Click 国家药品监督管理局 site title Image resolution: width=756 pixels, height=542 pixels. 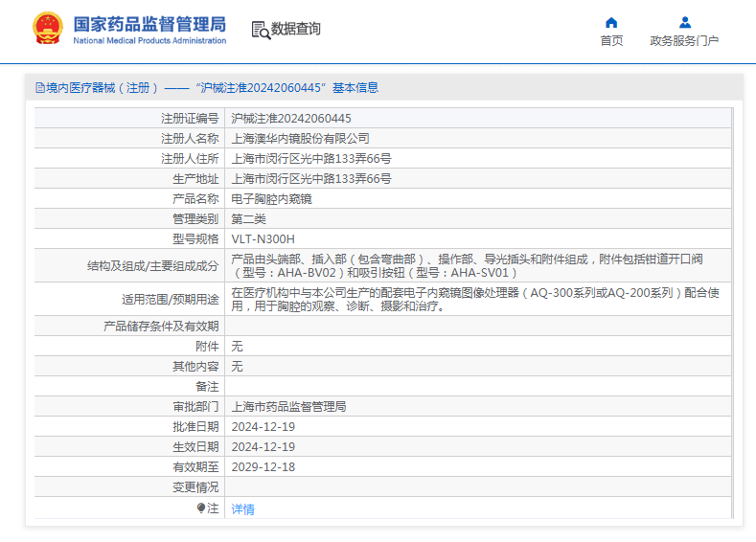tap(149, 24)
